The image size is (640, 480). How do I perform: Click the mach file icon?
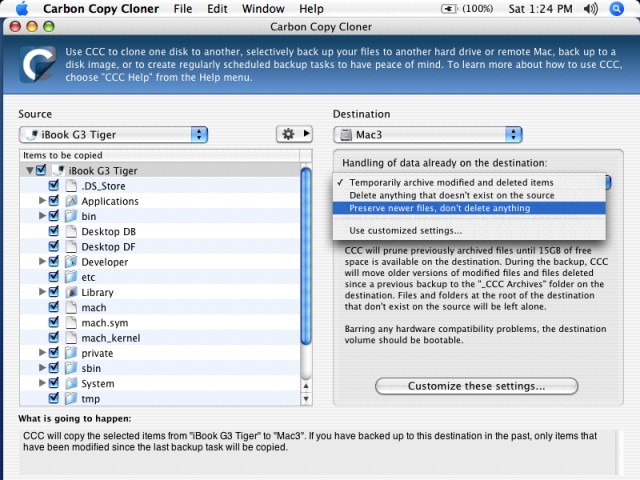(71, 307)
